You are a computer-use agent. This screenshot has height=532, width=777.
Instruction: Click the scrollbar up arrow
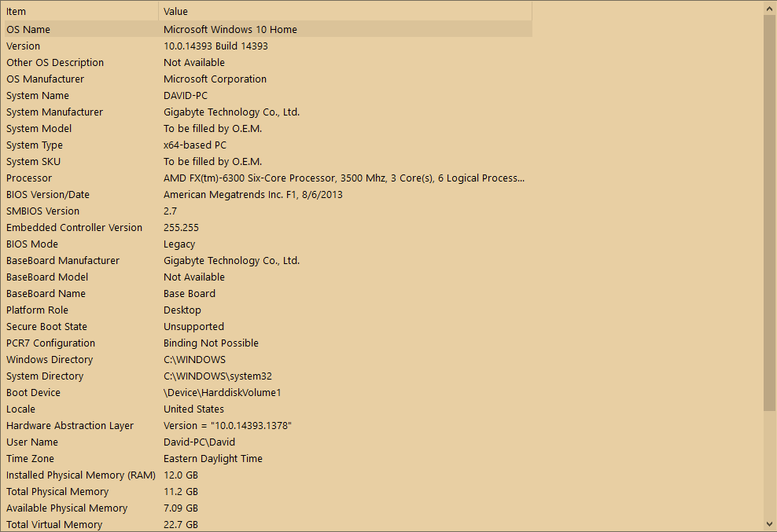coord(770,9)
